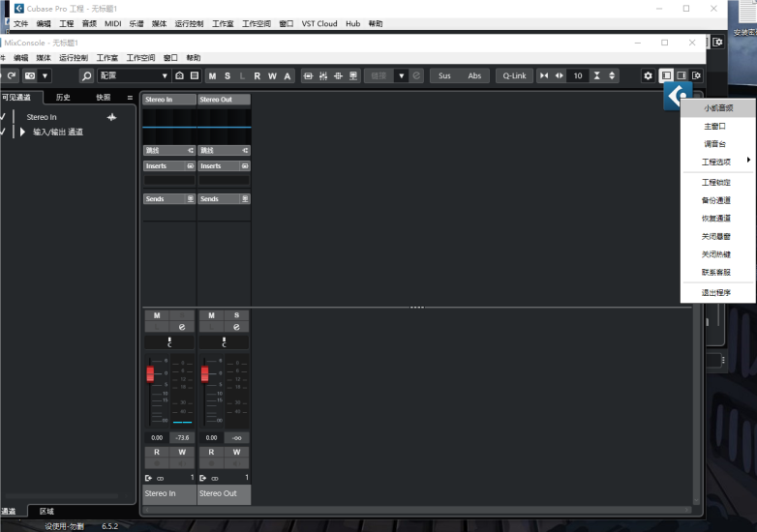Expand the 输入/输出 通道 tree item
The image size is (757, 532).
point(22,132)
